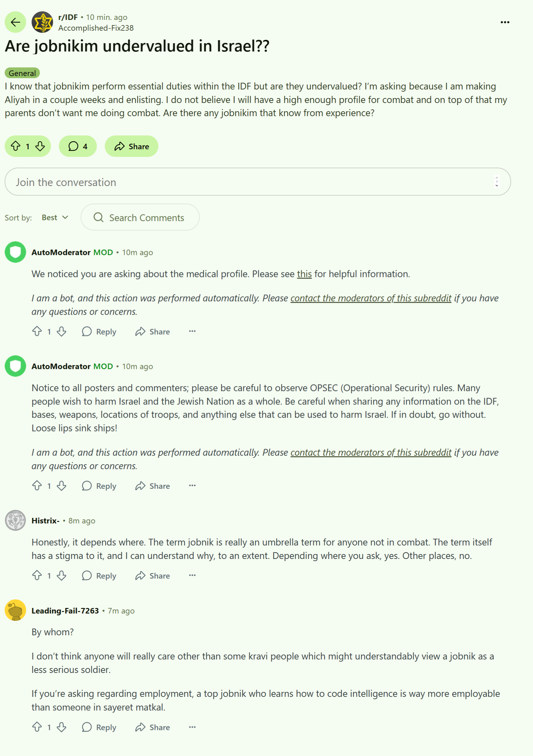Open r/IDF subreddit avatar icon
The height and width of the screenshot is (756, 533).
(x=42, y=22)
